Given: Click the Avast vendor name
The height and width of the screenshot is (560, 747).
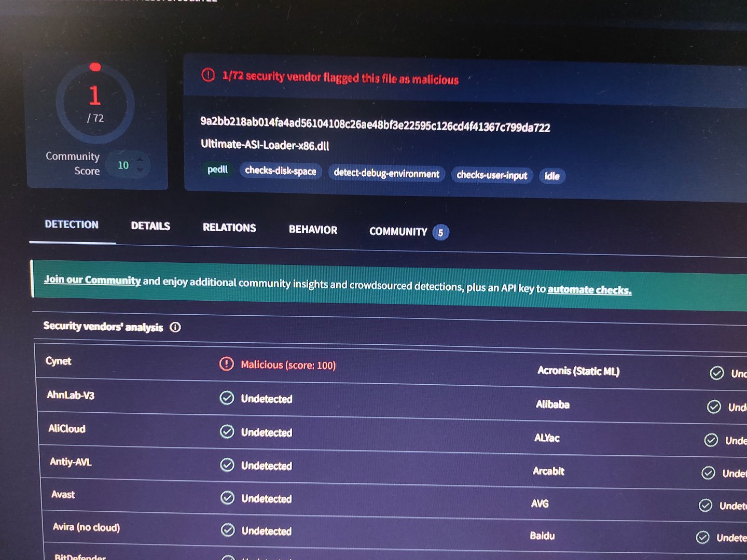Looking at the screenshot, I should click(x=63, y=495).
